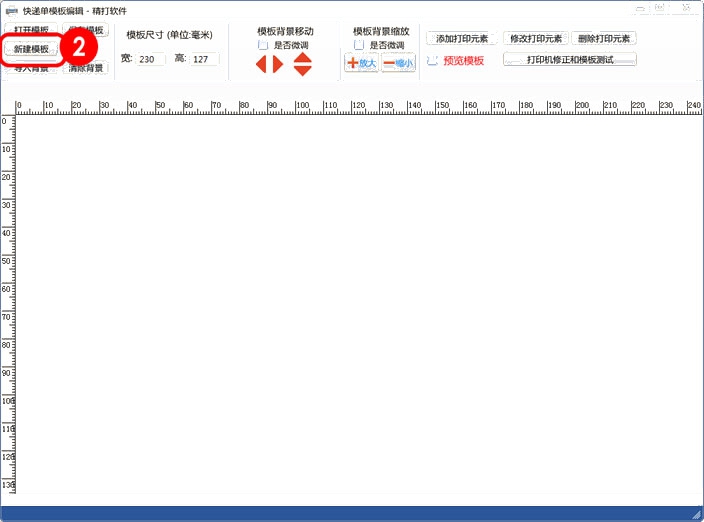
Task: Enable 是否微调 under 模板背景移动
Action: pos(263,46)
